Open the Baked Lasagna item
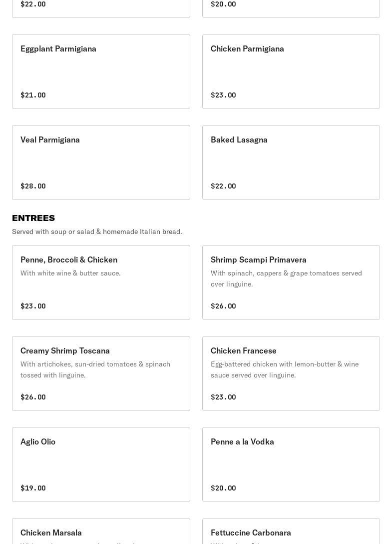The width and height of the screenshot is (392, 544). [291, 162]
